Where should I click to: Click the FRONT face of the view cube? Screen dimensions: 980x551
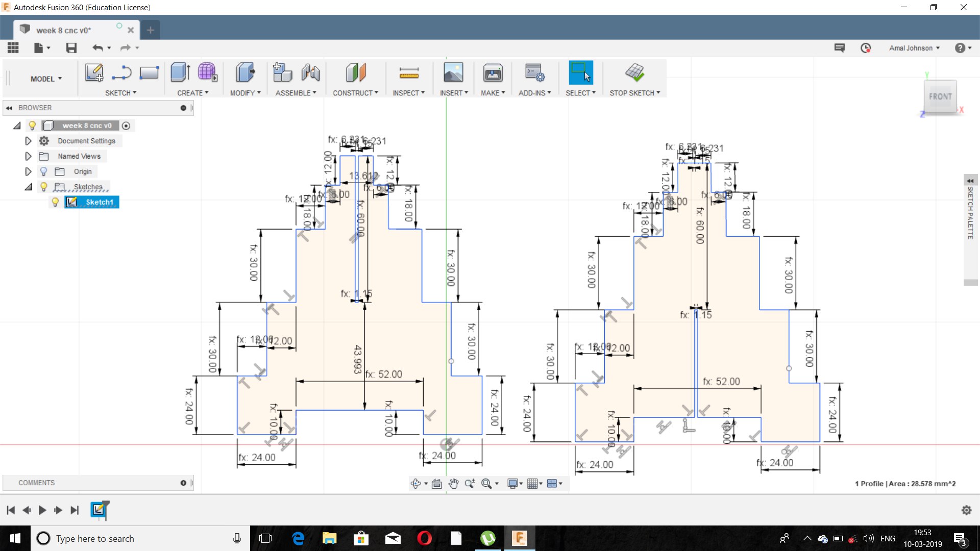pos(940,96)
